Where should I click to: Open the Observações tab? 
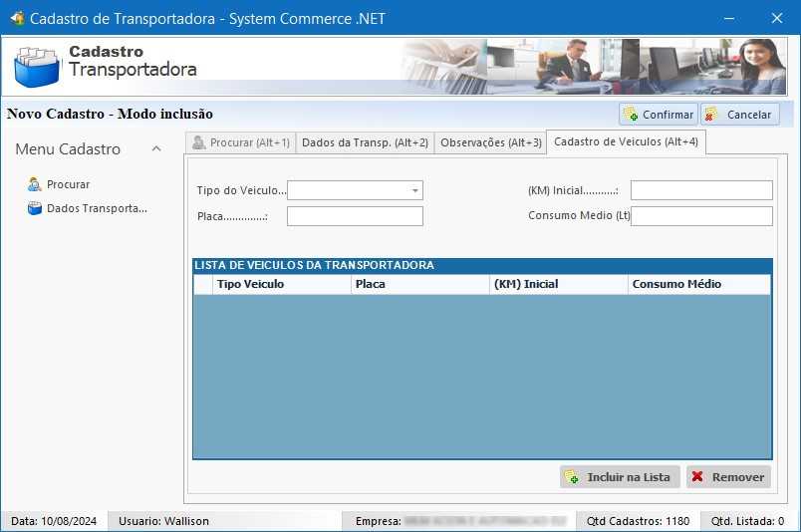(x=490, y=142)
